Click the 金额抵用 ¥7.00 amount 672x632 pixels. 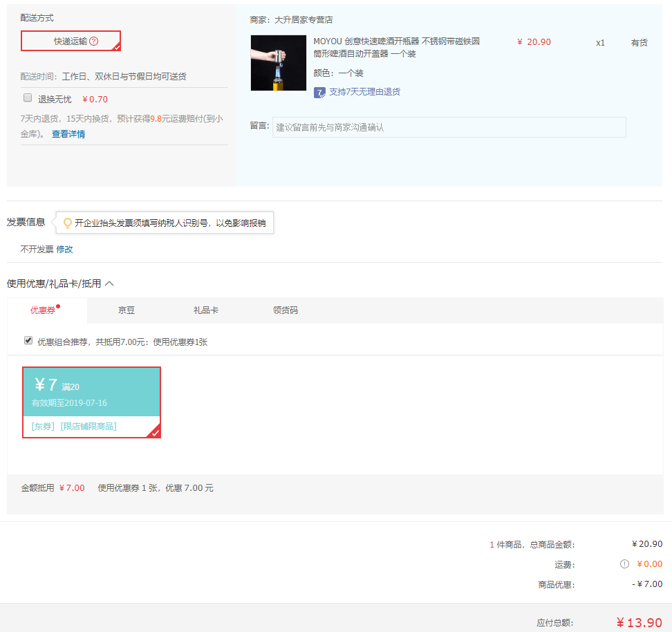72,488
